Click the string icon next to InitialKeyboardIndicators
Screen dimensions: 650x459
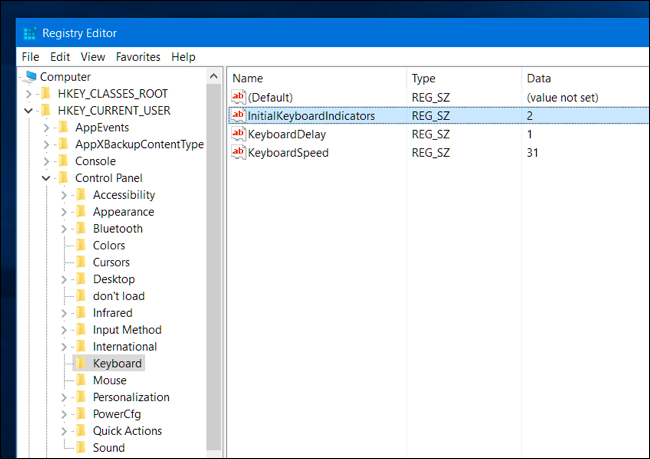pyautogui.click(x=238, y=116)
